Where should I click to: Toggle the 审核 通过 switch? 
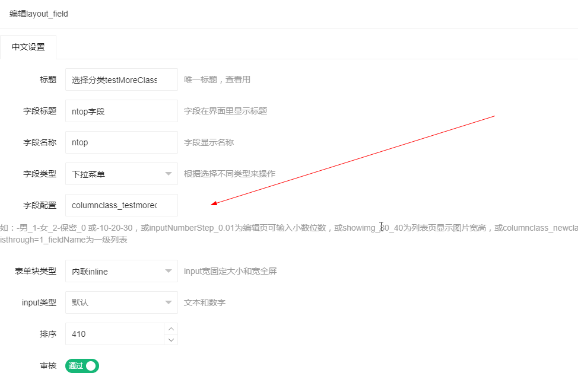[82, 366]
